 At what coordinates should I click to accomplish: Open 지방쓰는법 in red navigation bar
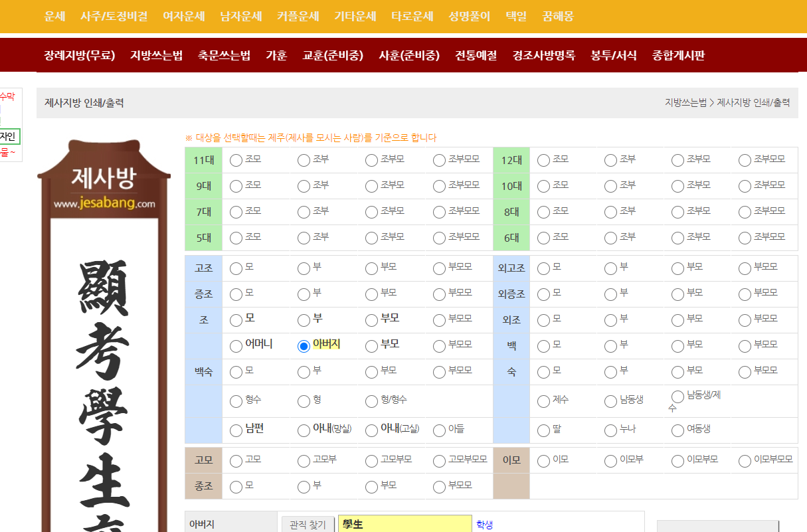point(156,55)
